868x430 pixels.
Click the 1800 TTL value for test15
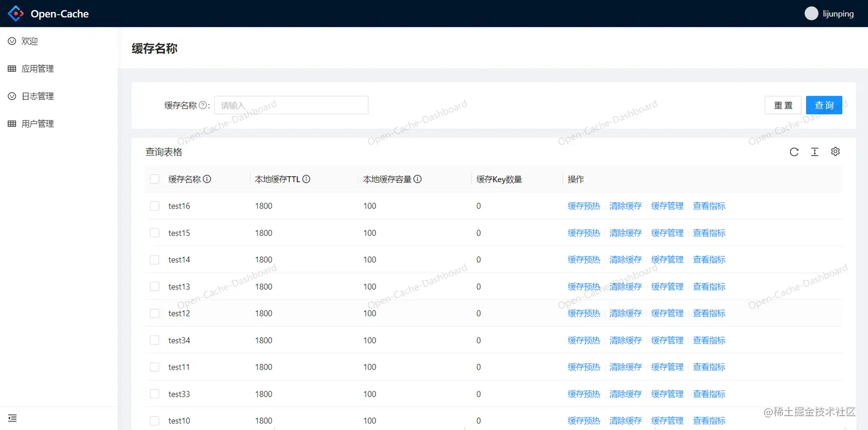pyautogui.click(x=263, y=233)
